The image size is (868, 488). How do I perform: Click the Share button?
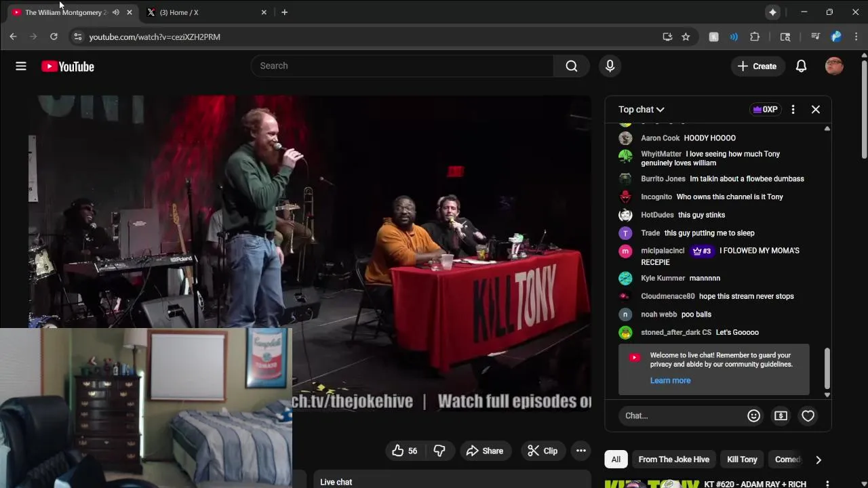point(484,451)
